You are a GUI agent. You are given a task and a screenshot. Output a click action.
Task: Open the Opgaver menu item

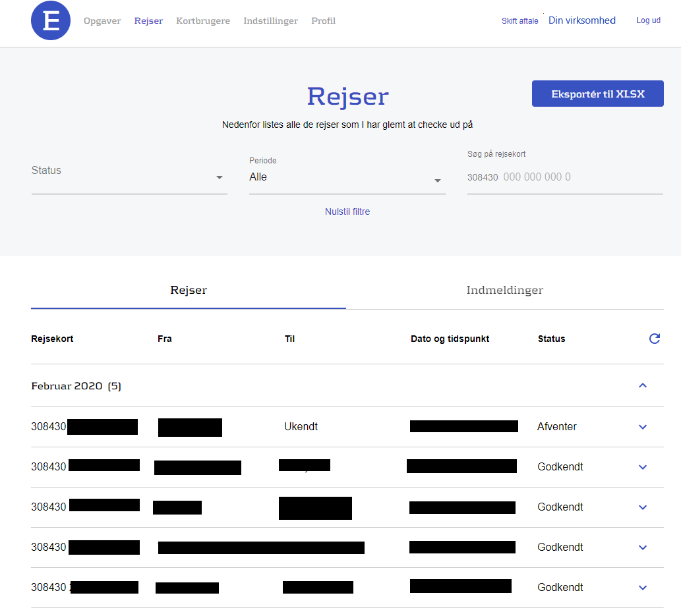click(x=102, y=21)
